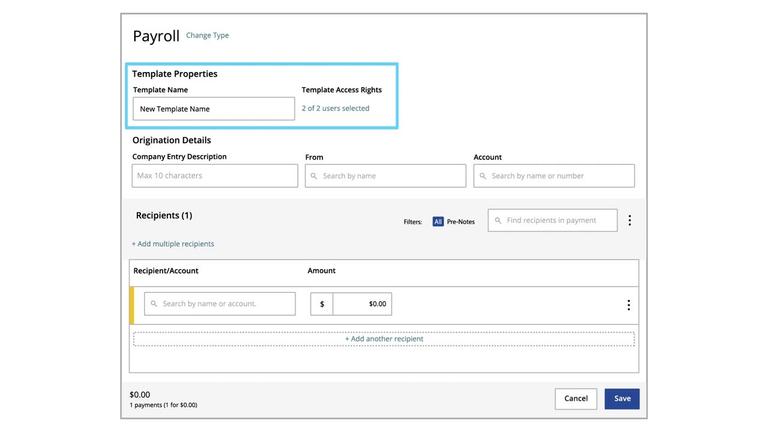The height and width of the screenshot is (432, 768).
Task: Click the Amount column header
Action: click(x=321, y=270)
